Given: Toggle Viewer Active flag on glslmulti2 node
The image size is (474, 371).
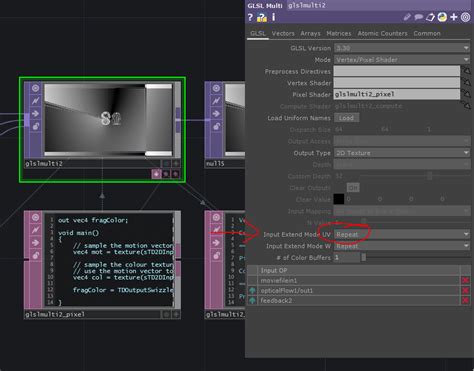Looking at the screenshot, I should point(36,88).
